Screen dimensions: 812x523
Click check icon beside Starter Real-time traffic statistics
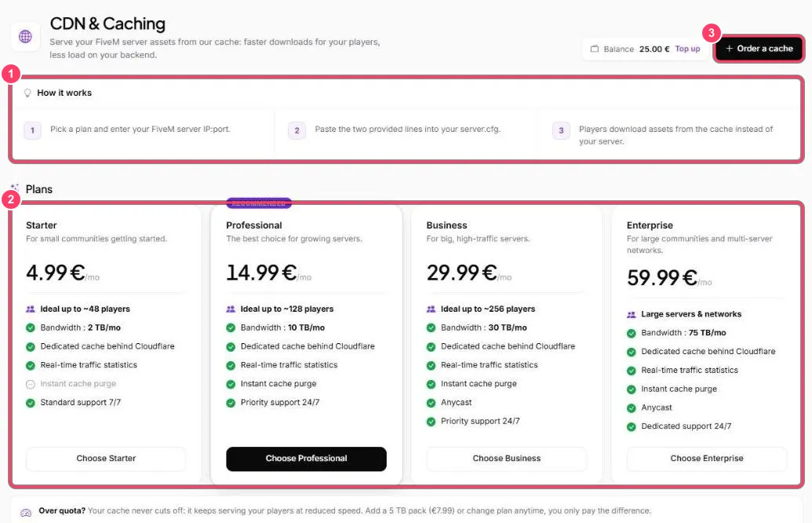(30, 365)
